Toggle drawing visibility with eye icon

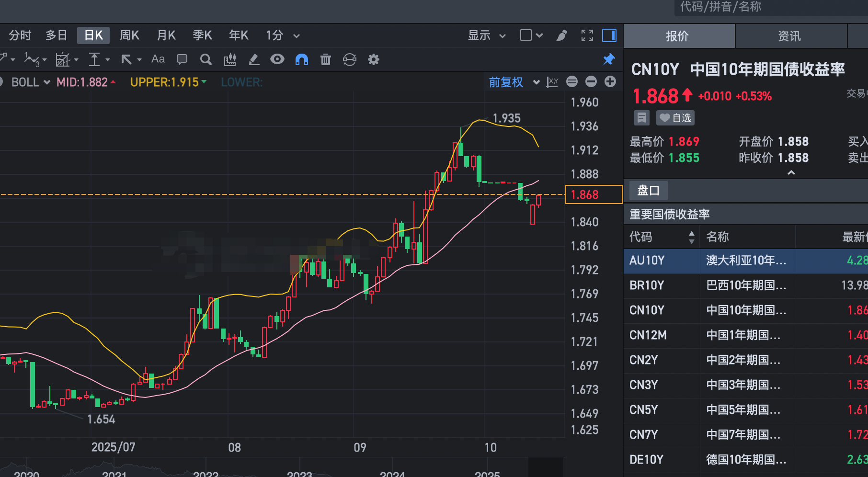(277, 59)
